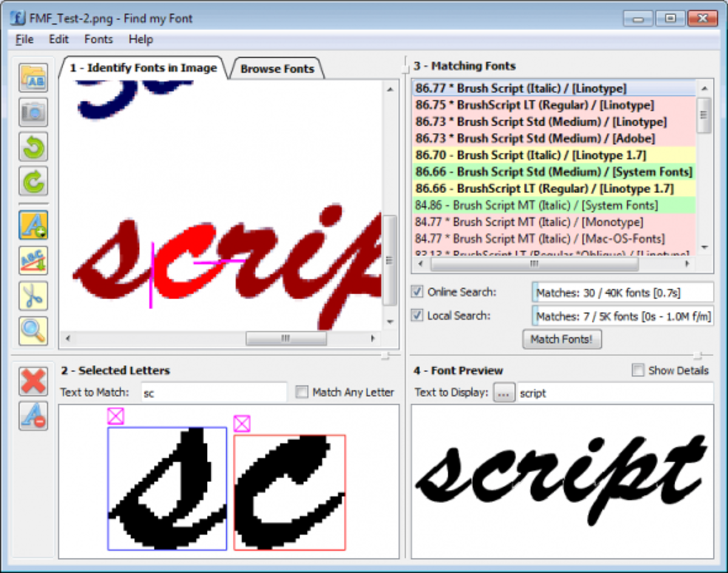
Task: Click the matching fonts list horizontal scrollbar
Action: pos(534,265)
